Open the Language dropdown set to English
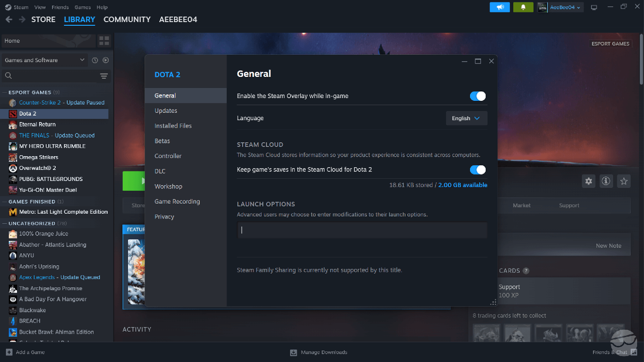The image size is (644, 362). click(466, 118)
